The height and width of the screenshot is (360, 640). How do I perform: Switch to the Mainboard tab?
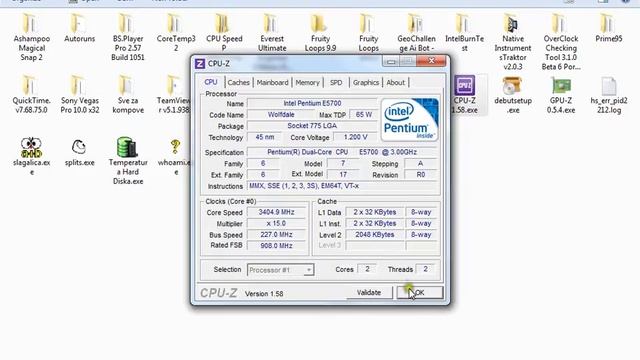pyautogui.click(x=272, y=82)
